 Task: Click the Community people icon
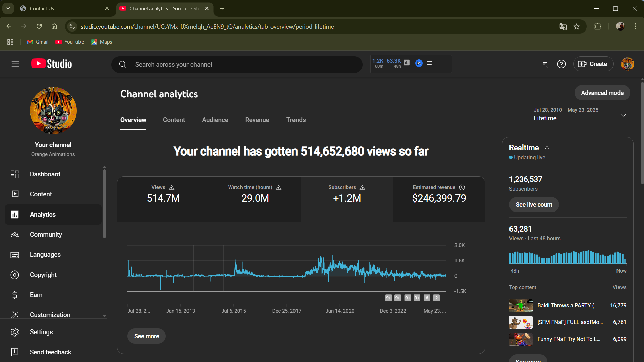[15, 235]
